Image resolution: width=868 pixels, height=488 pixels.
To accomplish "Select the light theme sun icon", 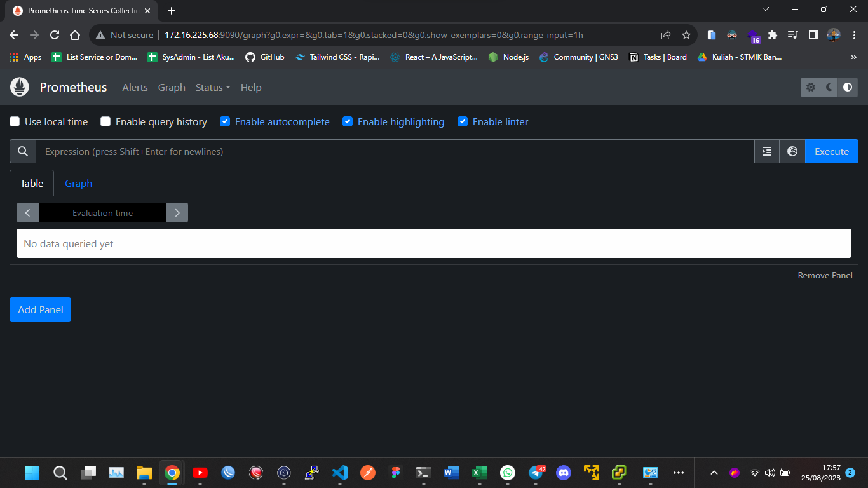I will [x=811, y=87].
